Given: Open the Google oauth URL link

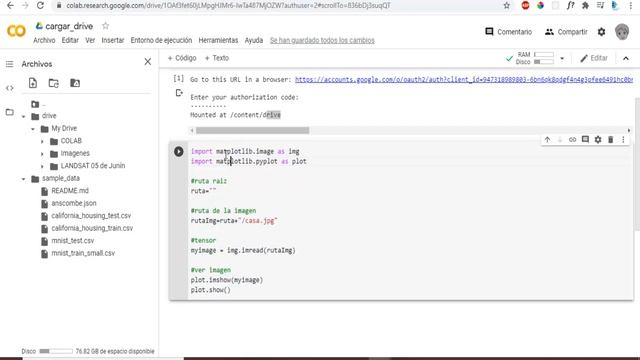Looking at the screenshot, I should [464, 79].
